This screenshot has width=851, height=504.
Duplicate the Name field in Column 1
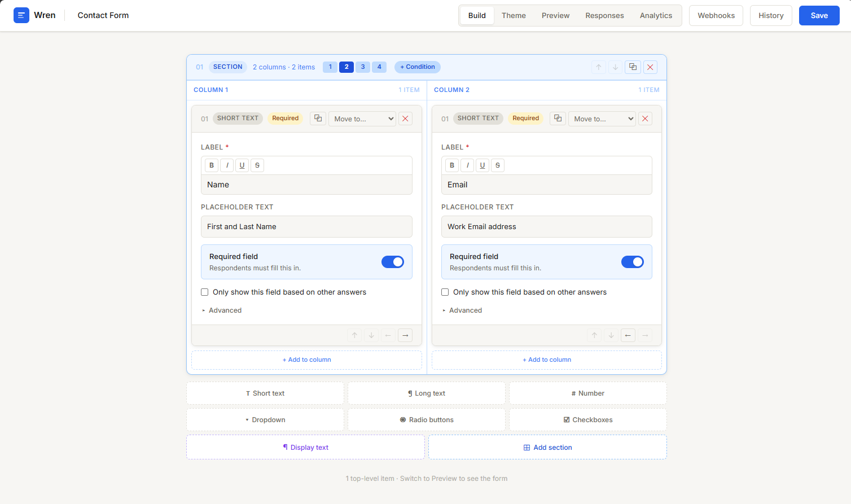(318, 119)
